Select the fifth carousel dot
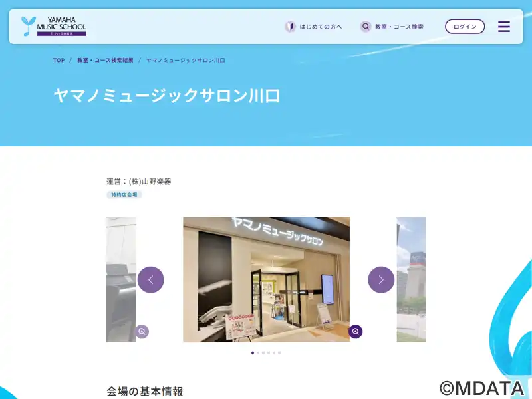Image resolution: width=532 pixels, height=399 pixels. click(x=274, y=353)
